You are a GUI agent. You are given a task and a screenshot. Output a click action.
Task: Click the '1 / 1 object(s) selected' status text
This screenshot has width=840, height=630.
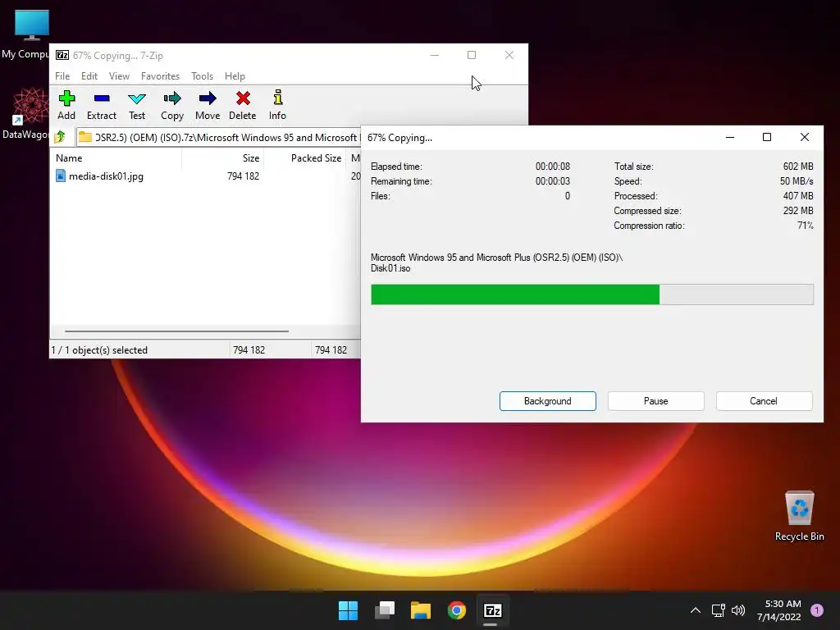(x=99, y=349)
